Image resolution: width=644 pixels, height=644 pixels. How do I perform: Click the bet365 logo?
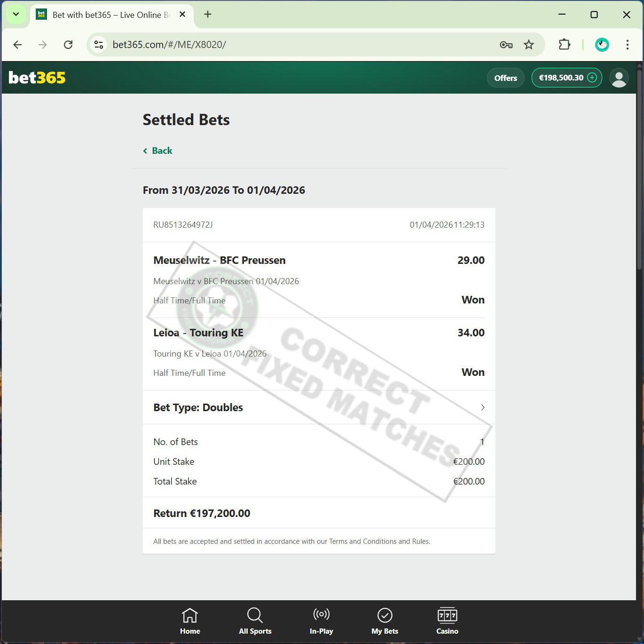coord(37,78)
